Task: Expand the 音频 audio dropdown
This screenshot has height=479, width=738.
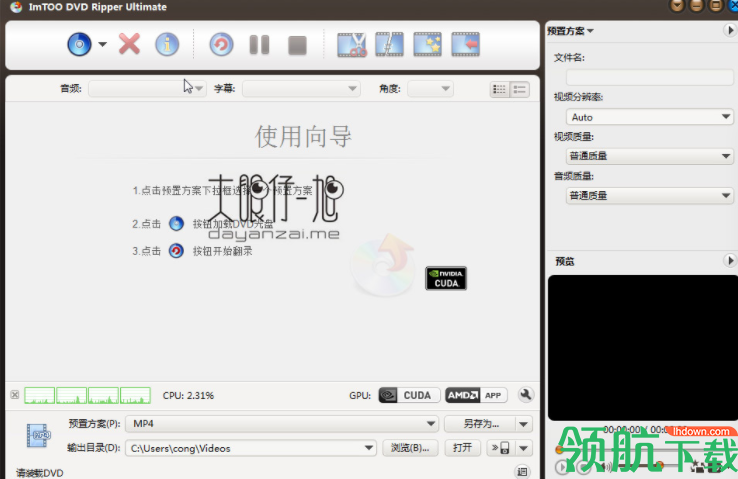Action: 147,88
